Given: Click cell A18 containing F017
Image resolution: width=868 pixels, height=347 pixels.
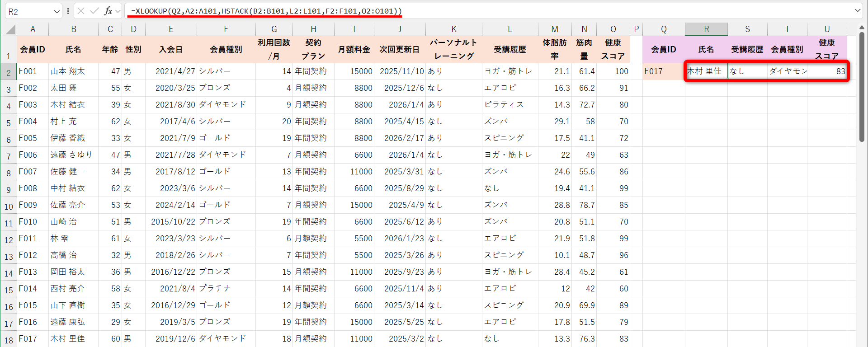Looking at the screenshot, I should pos(33,339).
